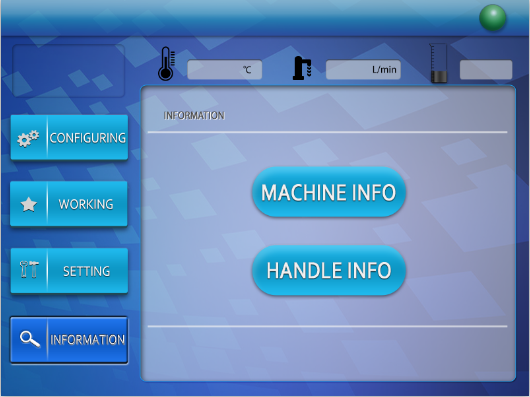Click the top blue header bar
Screen dimensions: 530x397
point(265,18)
